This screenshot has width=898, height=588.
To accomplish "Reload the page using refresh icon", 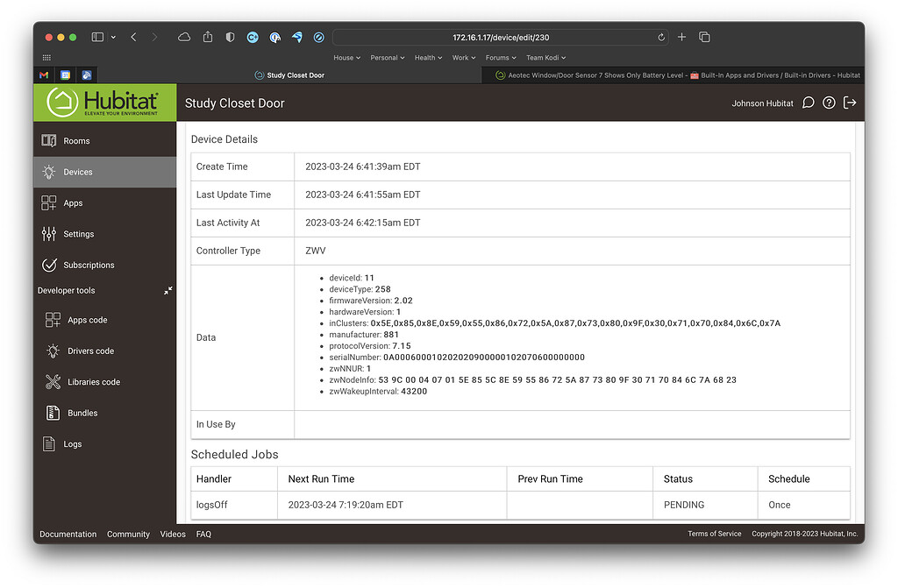I will (x=660, y=37).
